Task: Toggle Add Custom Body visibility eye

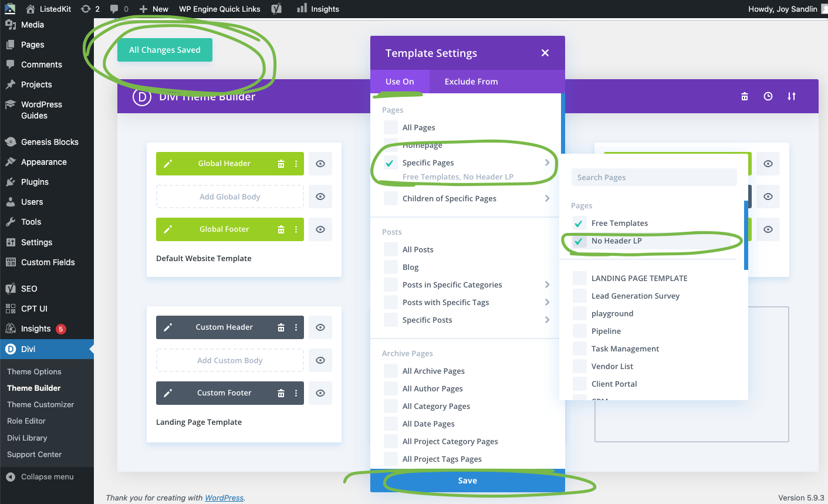Action: coord(320,360)
